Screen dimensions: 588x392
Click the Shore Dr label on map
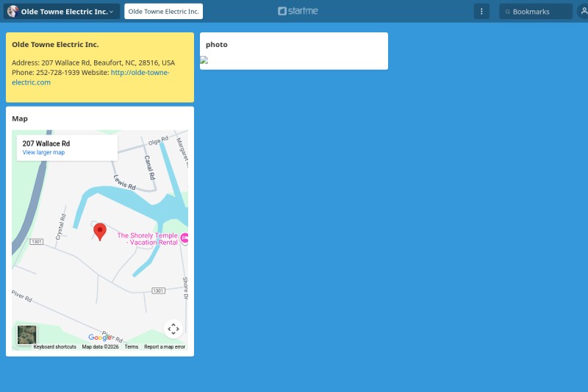click(x=185, y=288)
